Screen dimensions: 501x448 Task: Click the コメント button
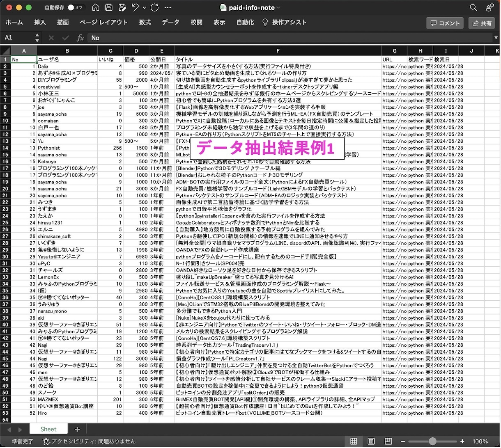(x=445, y=23)
